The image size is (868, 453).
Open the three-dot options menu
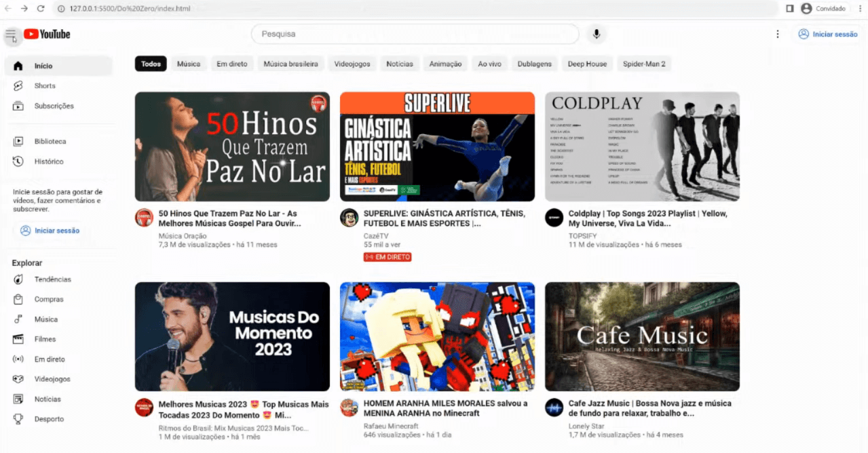point(777,33)
